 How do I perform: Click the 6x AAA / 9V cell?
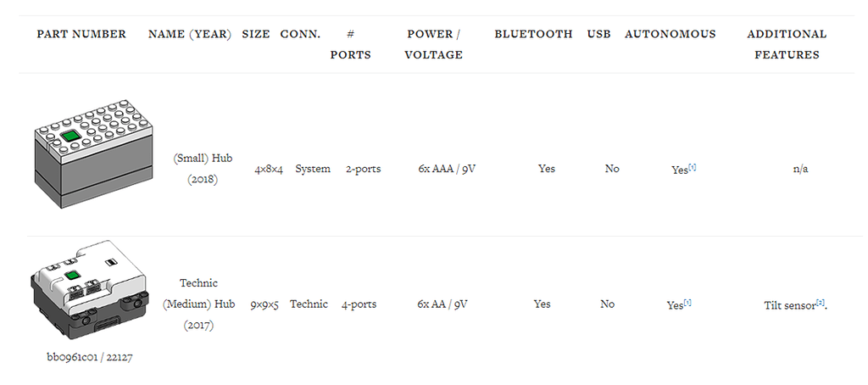[447, 169]
